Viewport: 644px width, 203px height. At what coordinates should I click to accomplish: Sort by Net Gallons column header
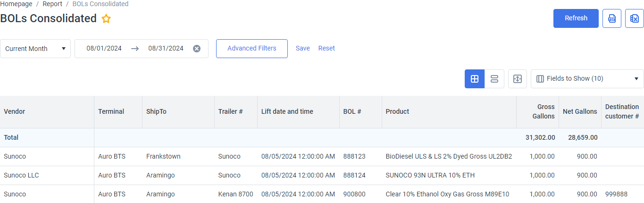[x=580, y=112]
